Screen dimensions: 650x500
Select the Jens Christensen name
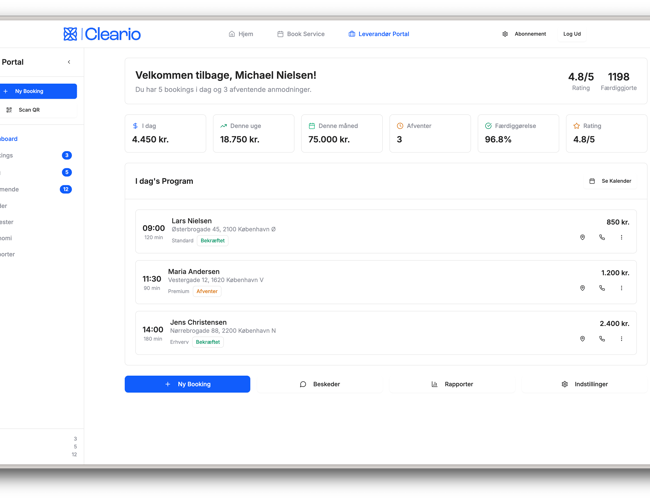tap(198, 322)
